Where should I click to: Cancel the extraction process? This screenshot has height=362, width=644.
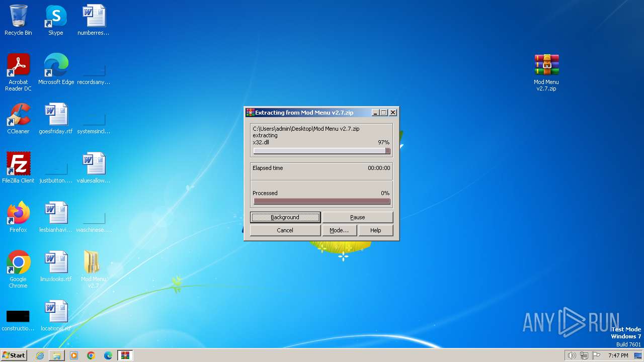(285, 230)
